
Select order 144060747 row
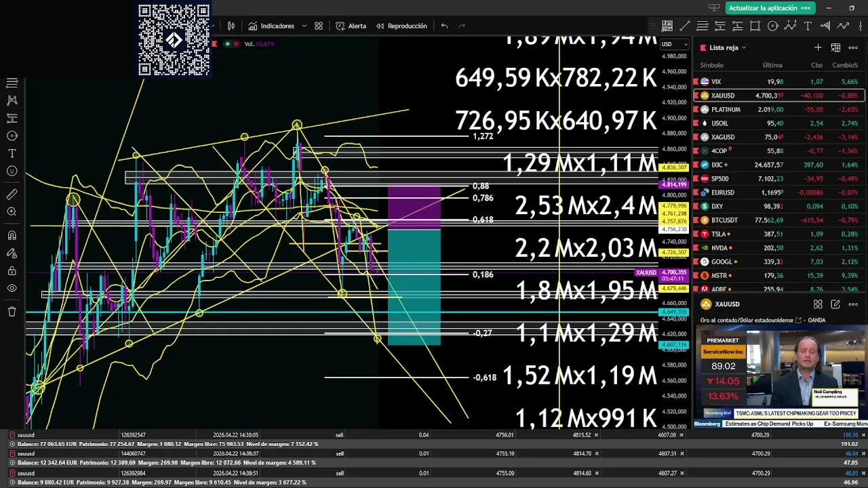coord(434,453)
